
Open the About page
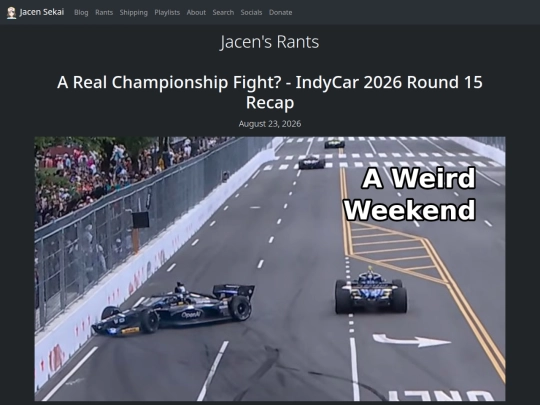tap(196, 12)
